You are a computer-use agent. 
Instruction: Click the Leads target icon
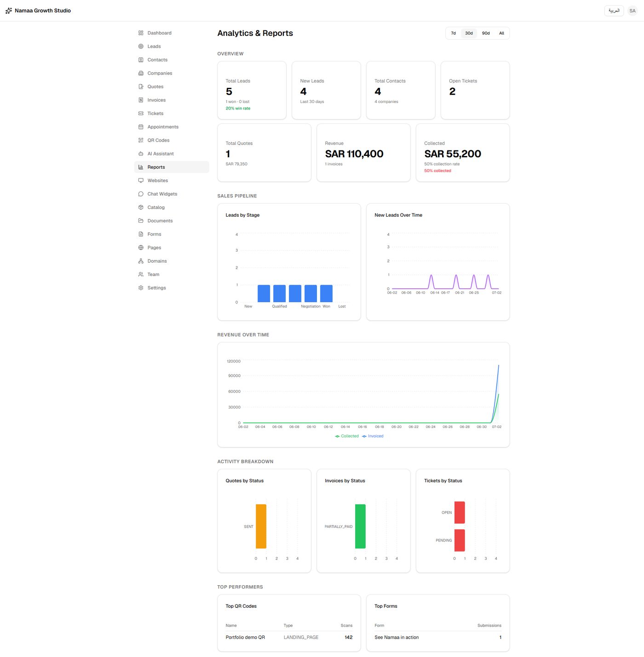coord(141,46)
